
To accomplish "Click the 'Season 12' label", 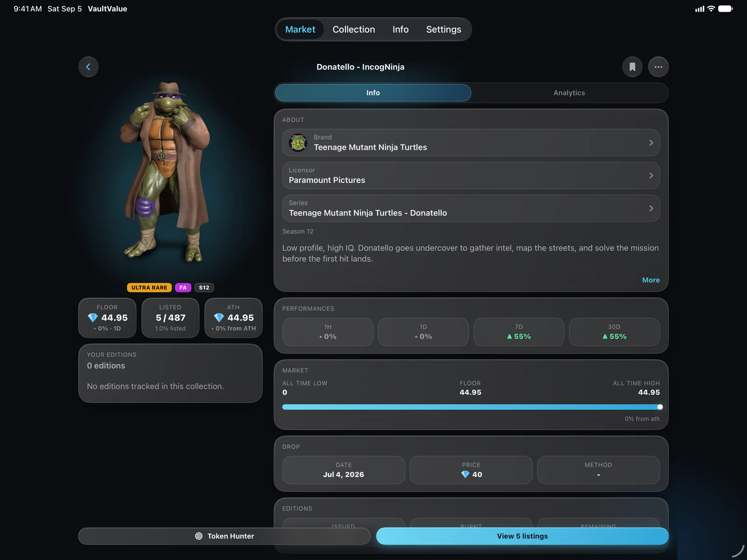I will [x=298, y=231].
